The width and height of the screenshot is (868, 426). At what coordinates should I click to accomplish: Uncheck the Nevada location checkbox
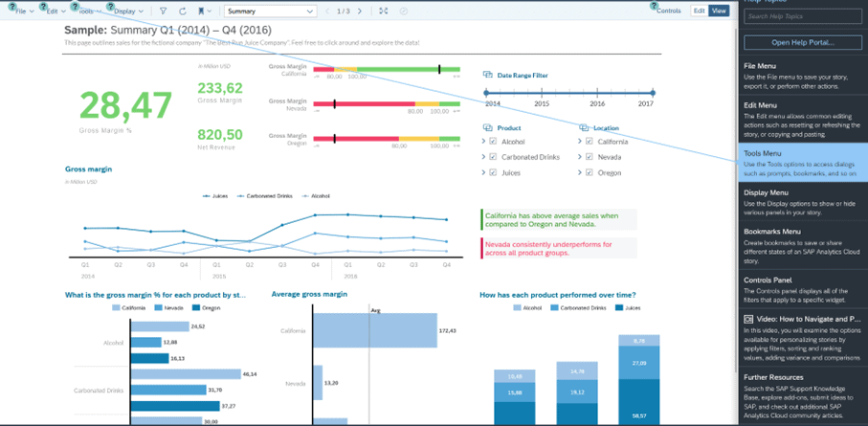pos(590,157)
